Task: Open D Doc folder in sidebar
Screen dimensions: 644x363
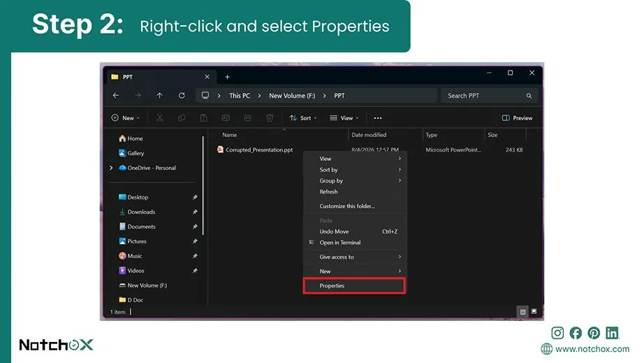Action: [131, 300]
